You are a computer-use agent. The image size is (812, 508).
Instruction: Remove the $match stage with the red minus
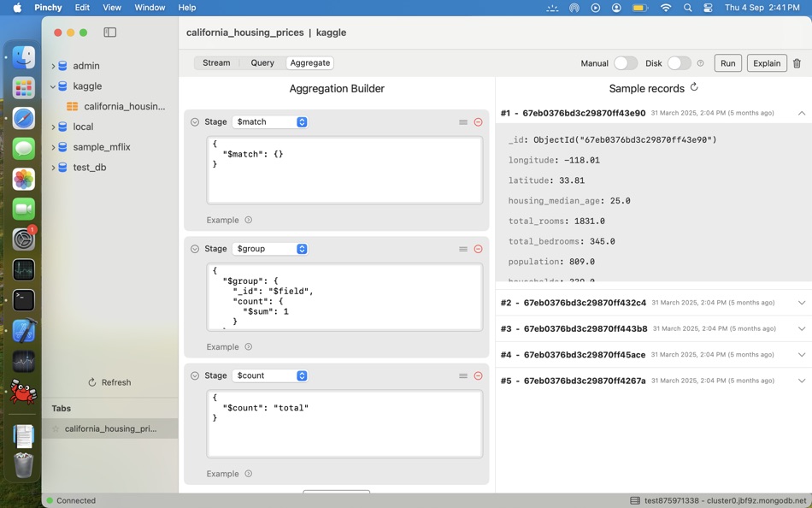click(x=478, y=122)
